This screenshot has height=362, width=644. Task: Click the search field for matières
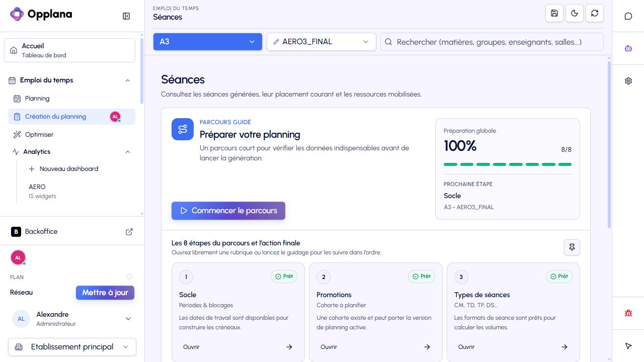pos(492,42)
